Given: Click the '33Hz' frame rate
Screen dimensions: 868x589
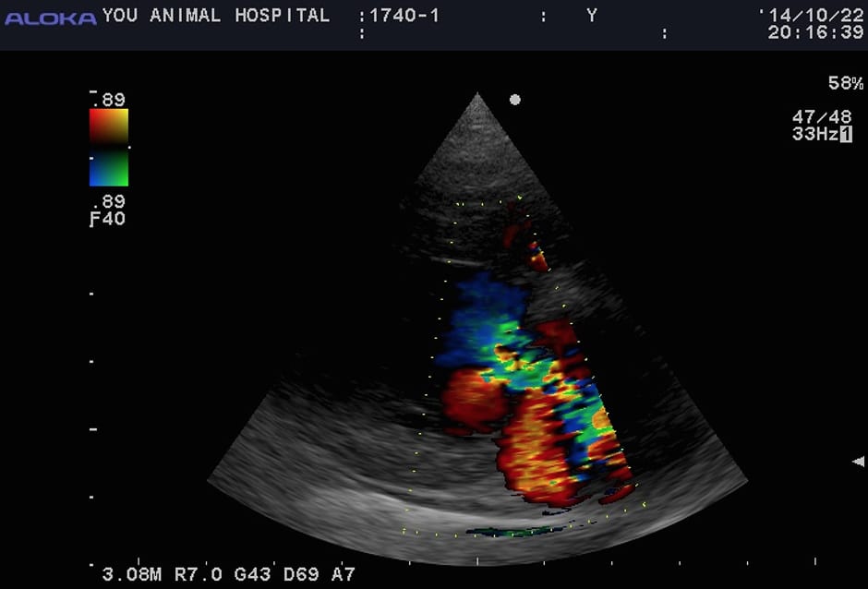Looking at the screenshot, I should click(x=815, y=134).
